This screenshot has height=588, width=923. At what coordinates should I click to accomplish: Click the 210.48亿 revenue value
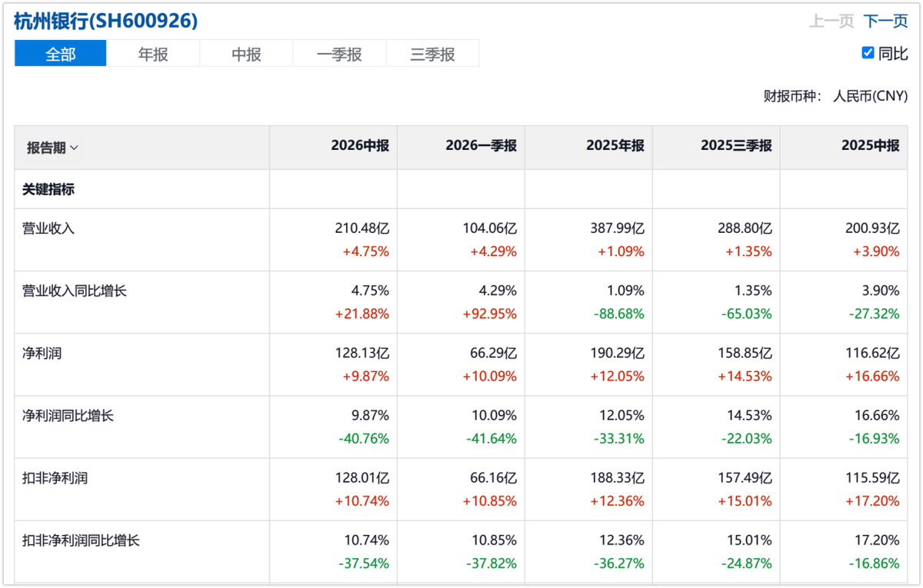362,228
